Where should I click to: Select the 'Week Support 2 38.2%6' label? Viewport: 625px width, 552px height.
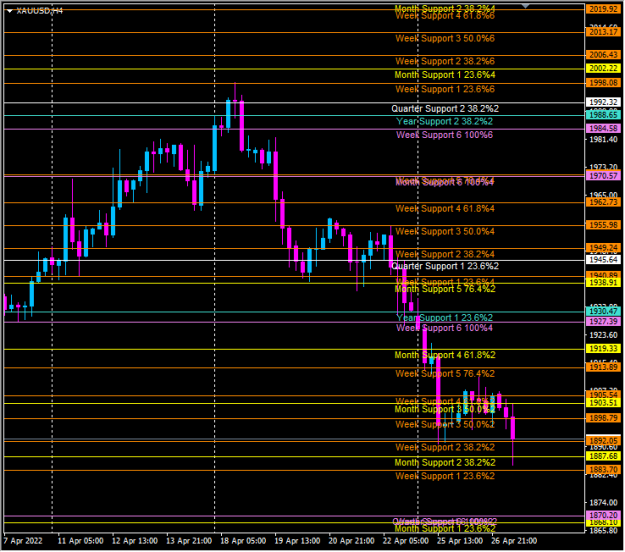click(445, 61)
